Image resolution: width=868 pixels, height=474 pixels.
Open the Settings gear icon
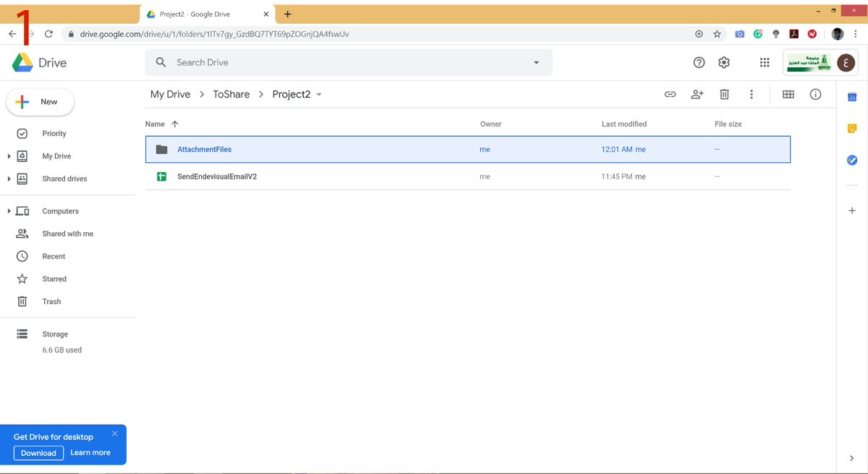click(724, 63)
